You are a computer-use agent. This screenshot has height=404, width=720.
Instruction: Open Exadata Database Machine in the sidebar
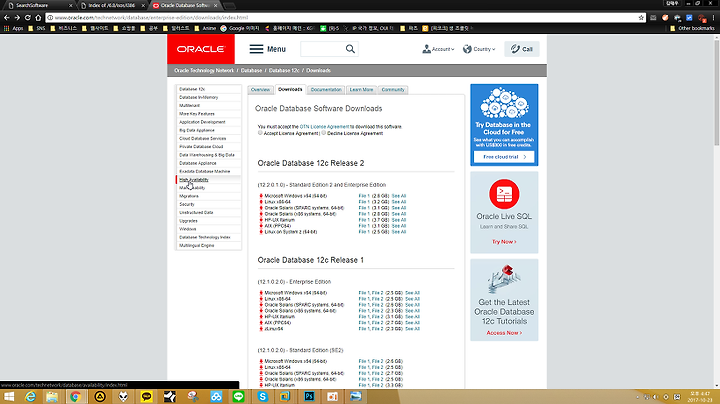click(x=204, y=171)
